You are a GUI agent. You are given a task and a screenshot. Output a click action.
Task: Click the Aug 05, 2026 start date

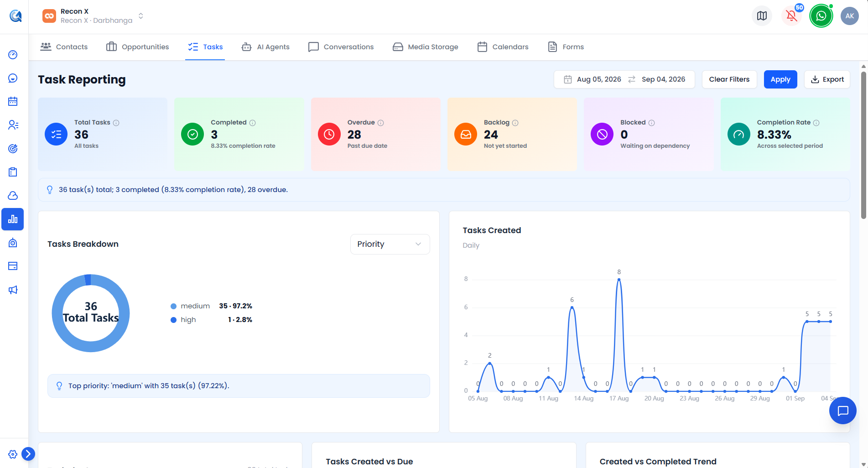(599, 79)
